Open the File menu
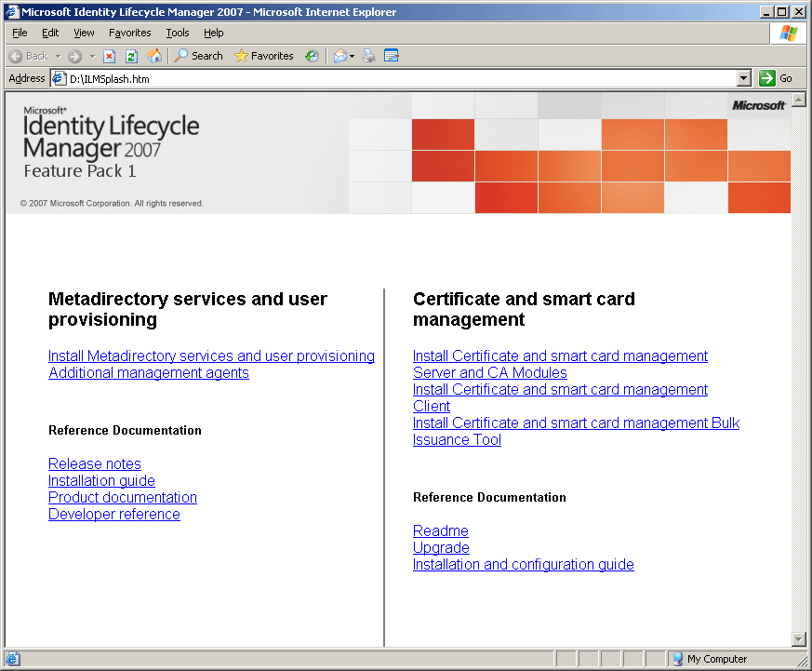Screen dimensions: 812x671 (20, 33)
